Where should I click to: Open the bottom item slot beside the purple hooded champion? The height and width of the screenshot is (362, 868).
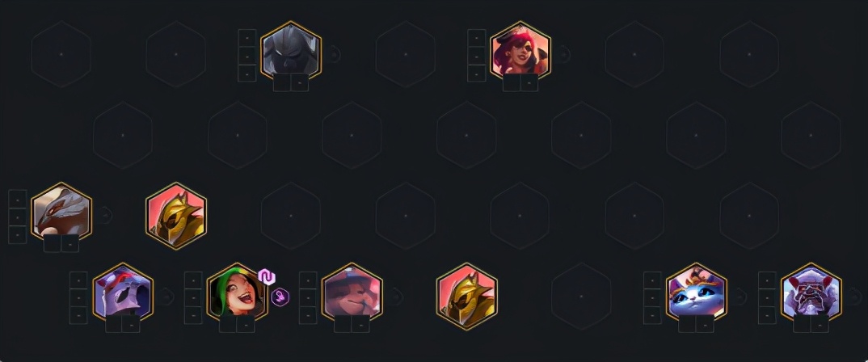tap(78, 315)
